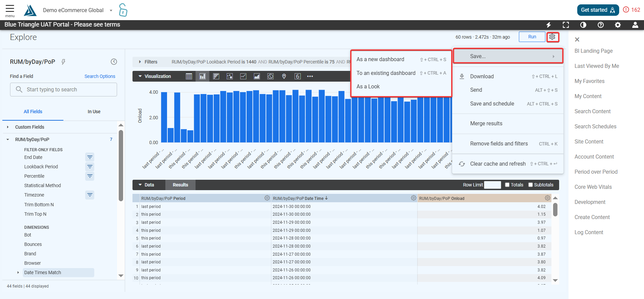Collapse the Visualization section

tap(155, 76)
